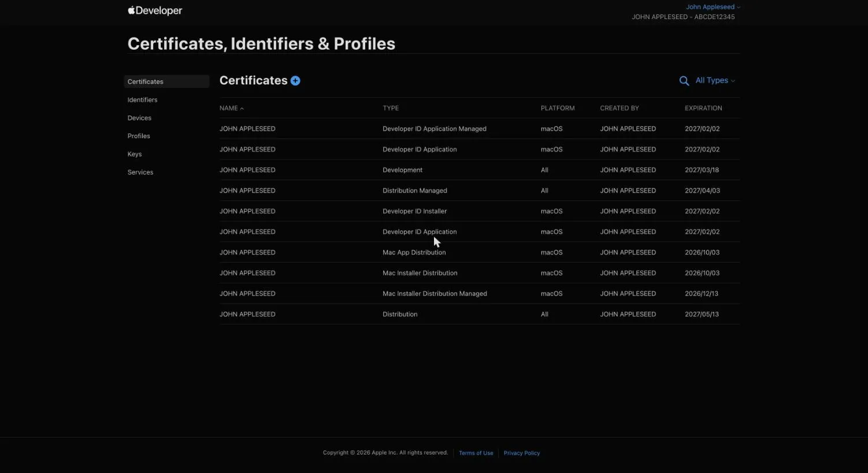
Task: Open the Developer ID Application Managed certificate
Action: click(480, 129)
